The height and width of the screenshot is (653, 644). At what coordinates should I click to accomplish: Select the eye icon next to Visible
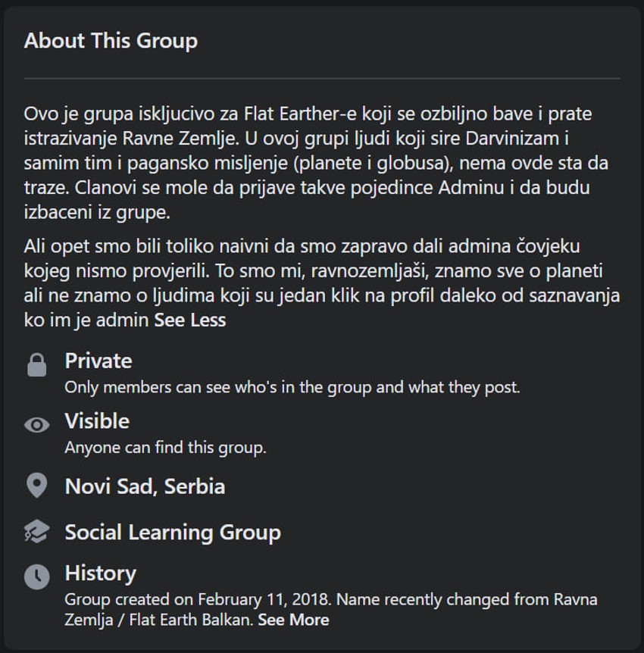[36, 426]
